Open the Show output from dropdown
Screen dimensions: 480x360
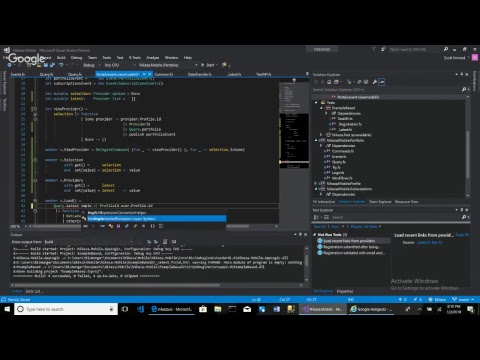pyautogui.click(x=88, y=242)
